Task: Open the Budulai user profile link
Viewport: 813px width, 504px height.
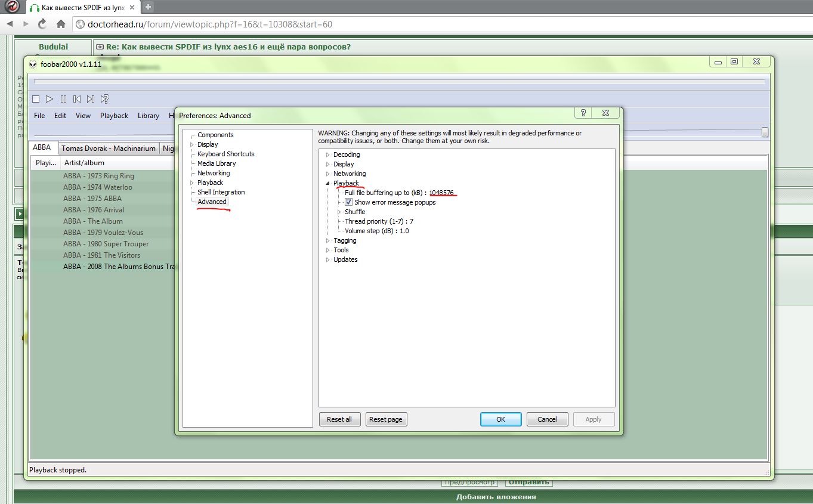Action: pos(54,47)
